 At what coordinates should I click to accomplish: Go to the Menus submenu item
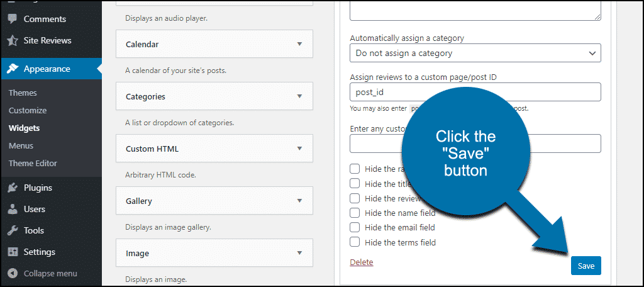pos(21,145)
